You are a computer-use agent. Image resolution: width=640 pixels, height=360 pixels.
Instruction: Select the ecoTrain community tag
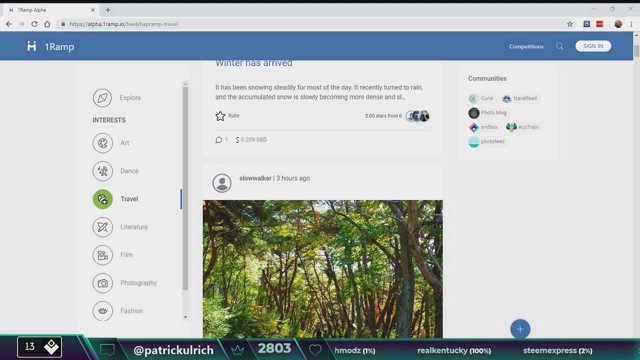(x=523, y=127)
